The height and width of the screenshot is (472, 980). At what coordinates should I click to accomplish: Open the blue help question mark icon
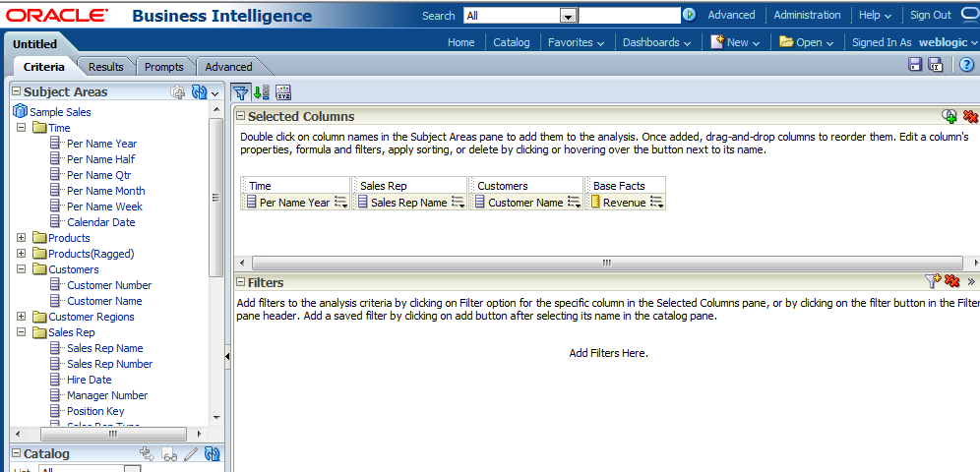[966, 64]
